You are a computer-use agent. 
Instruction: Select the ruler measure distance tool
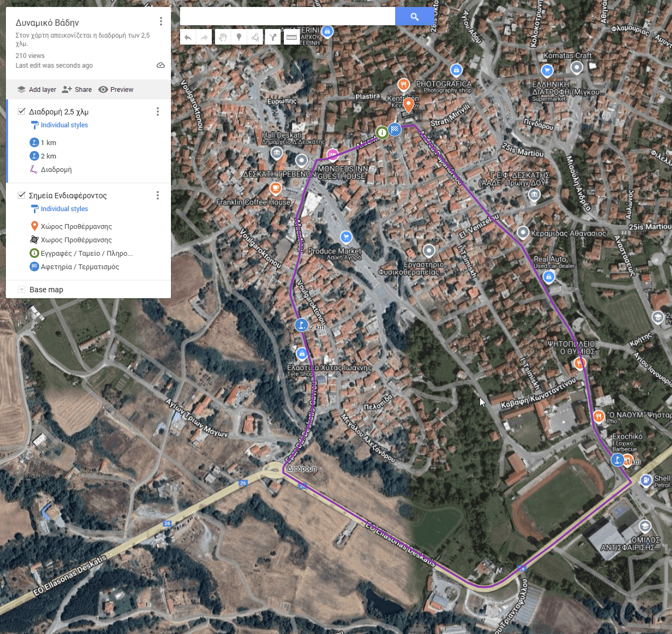tap(291, 37)
